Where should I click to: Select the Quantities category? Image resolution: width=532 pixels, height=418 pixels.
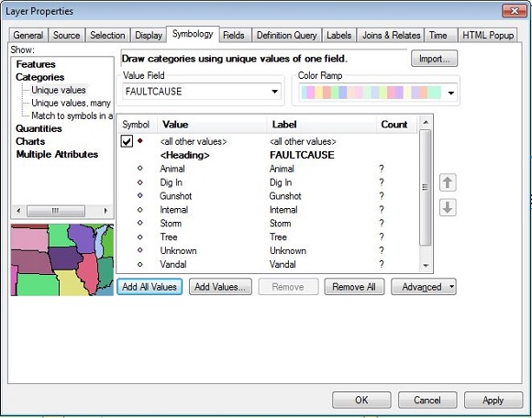pos(39,128)
